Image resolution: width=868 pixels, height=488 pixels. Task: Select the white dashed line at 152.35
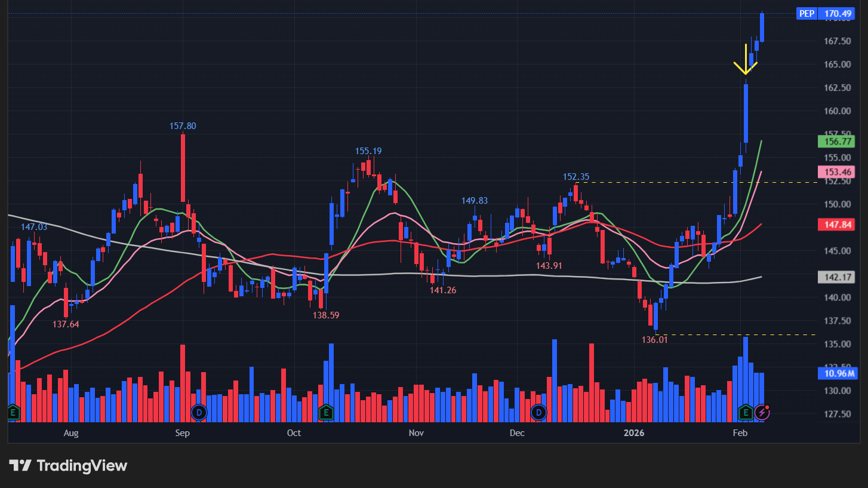716,182
